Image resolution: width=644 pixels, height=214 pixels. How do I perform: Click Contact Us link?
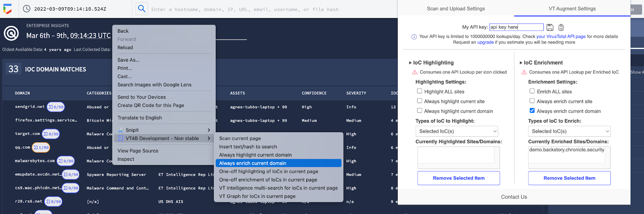514,197
